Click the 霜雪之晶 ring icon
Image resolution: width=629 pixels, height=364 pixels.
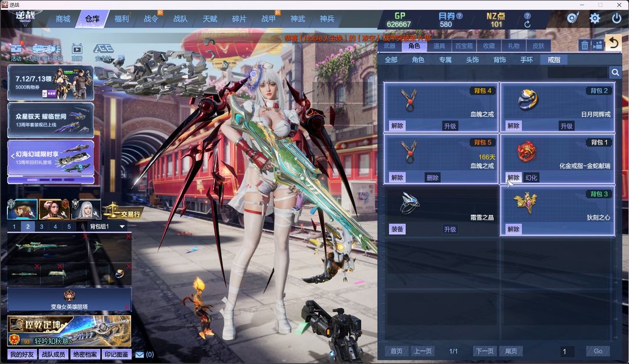[x=409, y=203]
